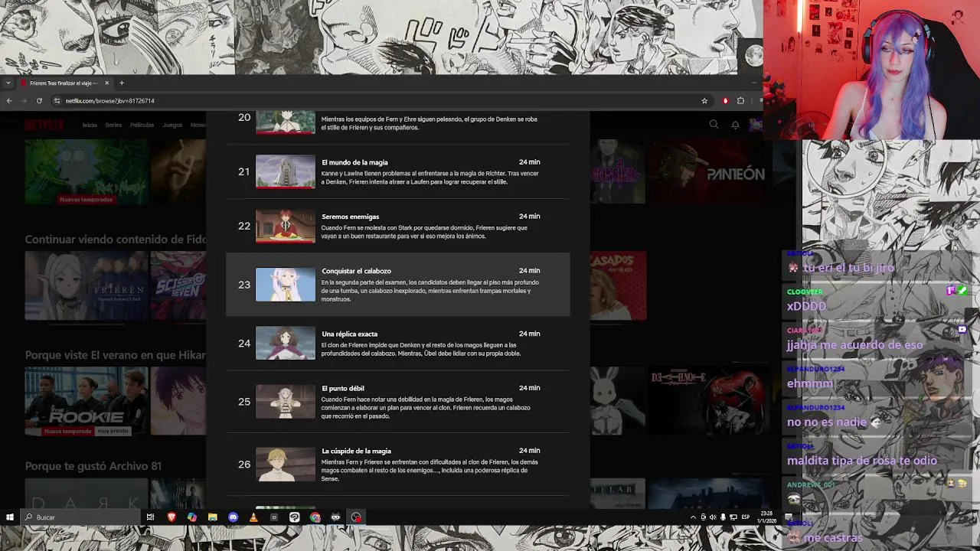The width and height of the screenshot is (980, 551).
Task: Select episode title Seremos enemigas
Action: click(350, 217)
